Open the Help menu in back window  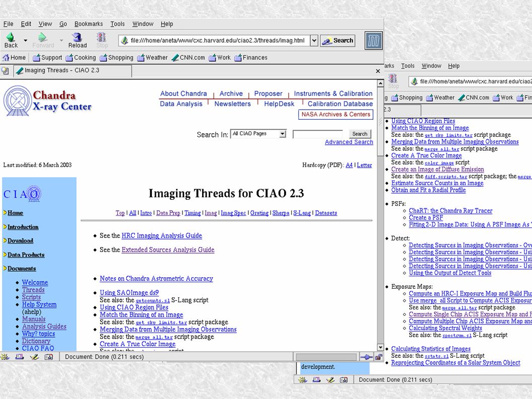[x=454, y=66]
